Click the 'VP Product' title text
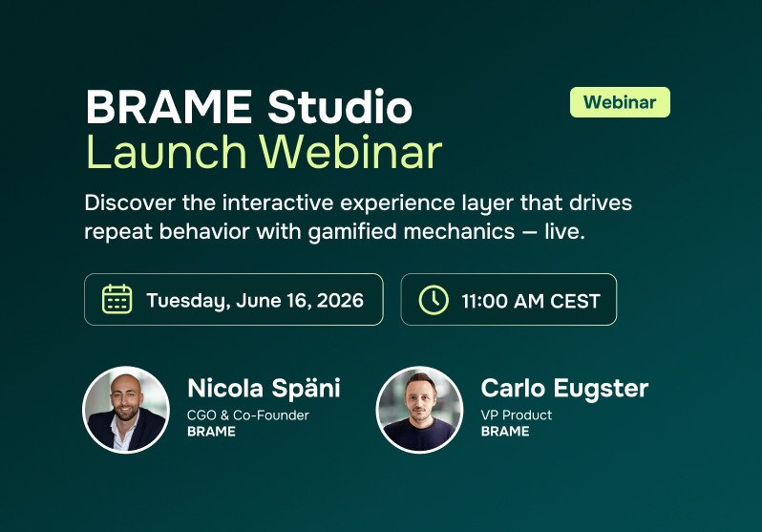The image size is (762, 532). 516,415
